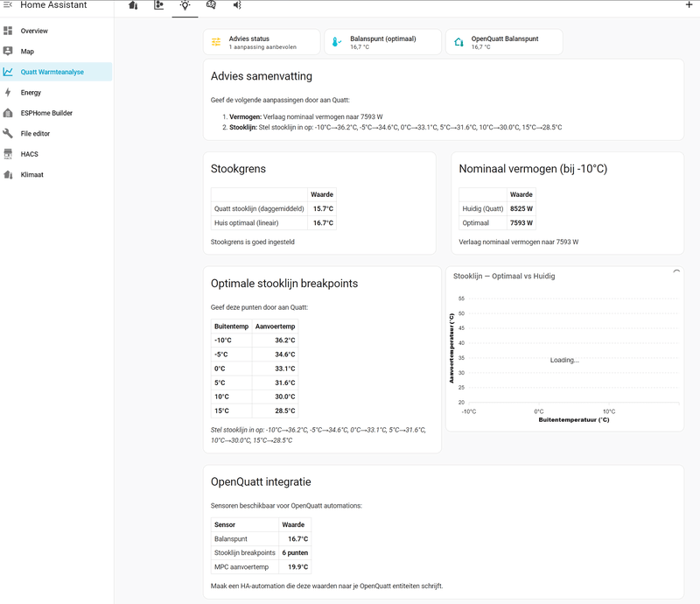The height and width of the screenshot is (604, 700).
Task: Click the Optimale stooklijn breakpoints heading
Action: [284, 284]
